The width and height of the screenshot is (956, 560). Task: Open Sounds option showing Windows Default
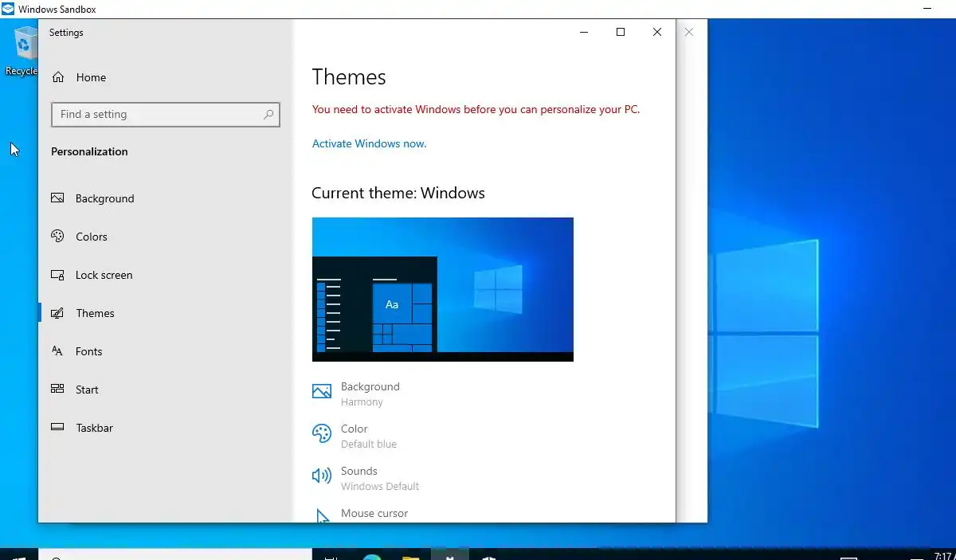366,478
